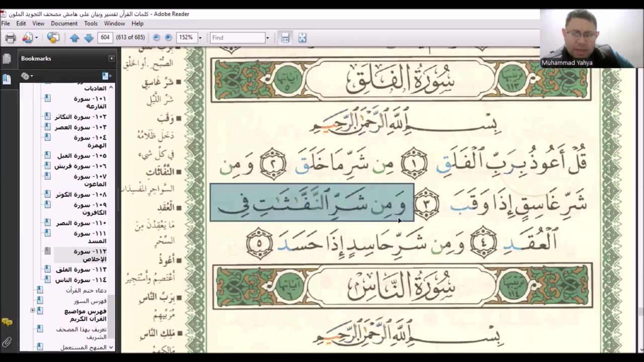This screenshot has height=362, width=644.
Task: Collapse the Bookmarks panel with arrow button
Action: click(111, 58)
